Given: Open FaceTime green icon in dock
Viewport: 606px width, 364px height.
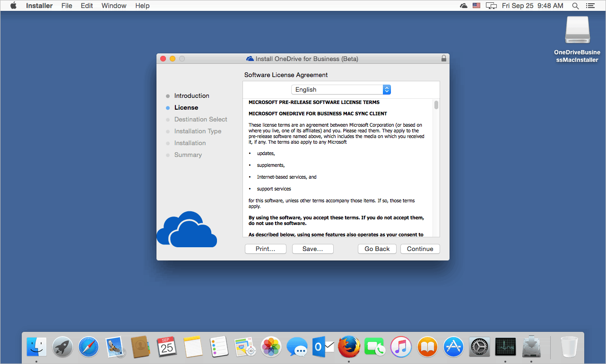Looking at the screenshot, I should (375, 347).
